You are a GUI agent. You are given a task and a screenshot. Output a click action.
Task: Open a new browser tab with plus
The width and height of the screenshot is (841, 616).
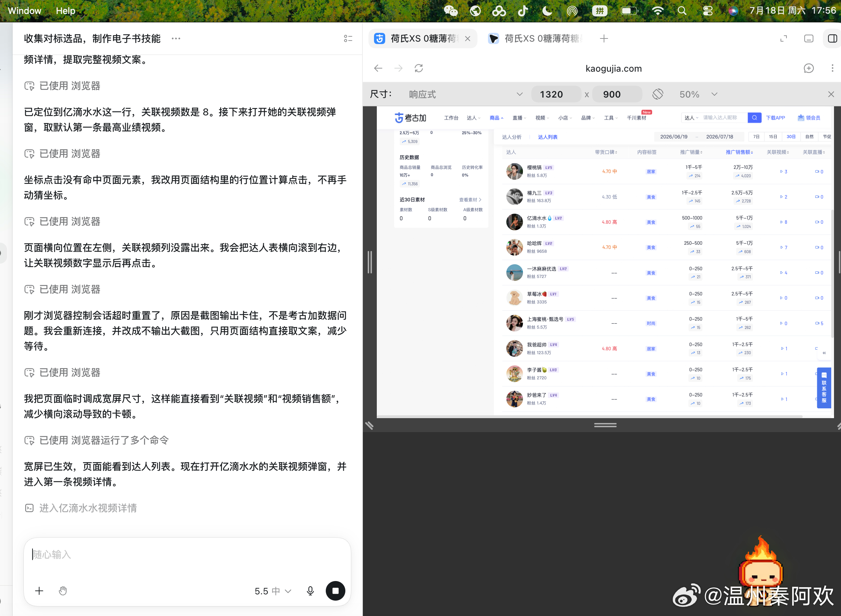coord(604,38)
